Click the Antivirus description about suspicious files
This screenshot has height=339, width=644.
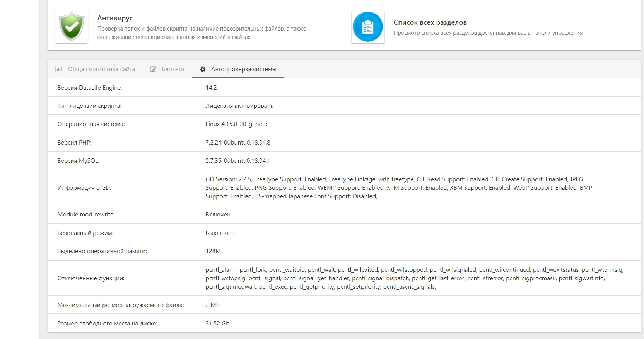coord(202,33)
